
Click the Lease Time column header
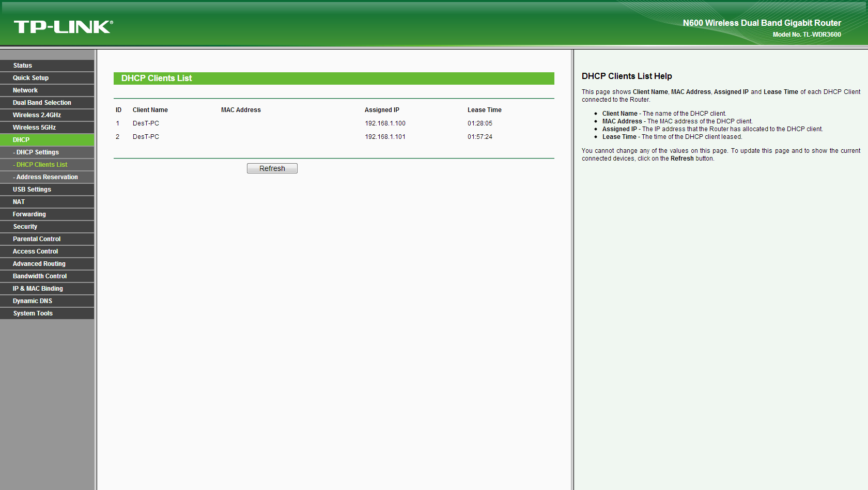[485, 110]
